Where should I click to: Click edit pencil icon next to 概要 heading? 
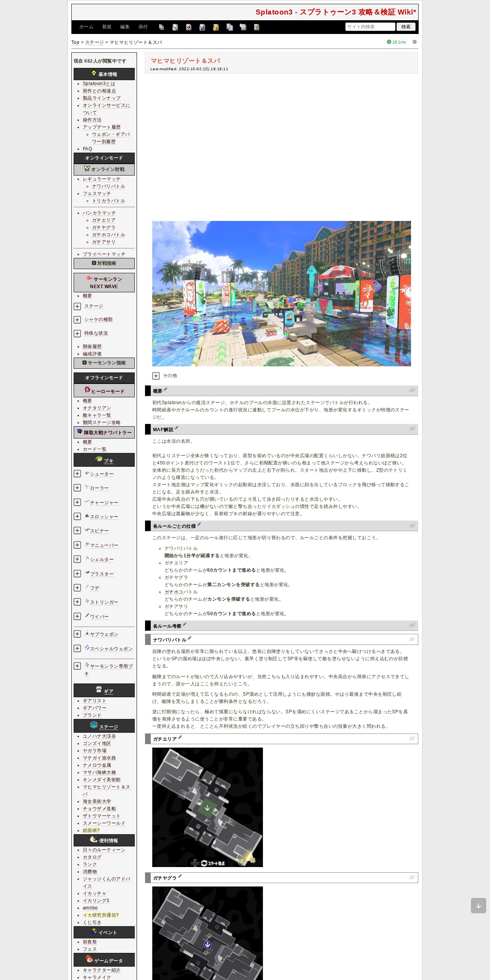[x=165, y=389]
